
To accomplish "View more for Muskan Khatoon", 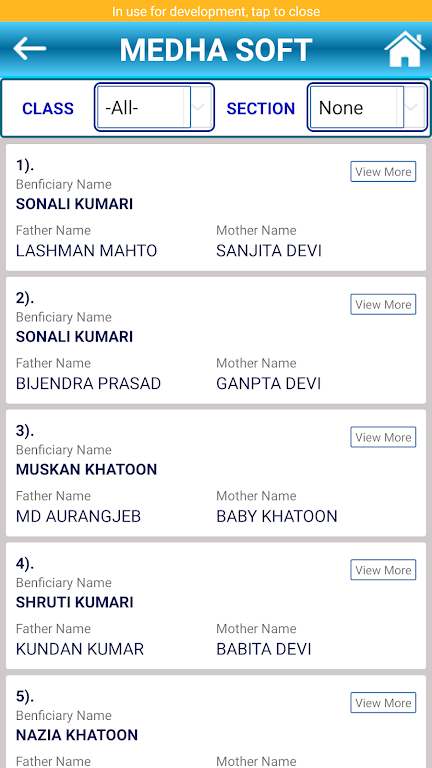I will pyautogui.click(x=383, y=437).
